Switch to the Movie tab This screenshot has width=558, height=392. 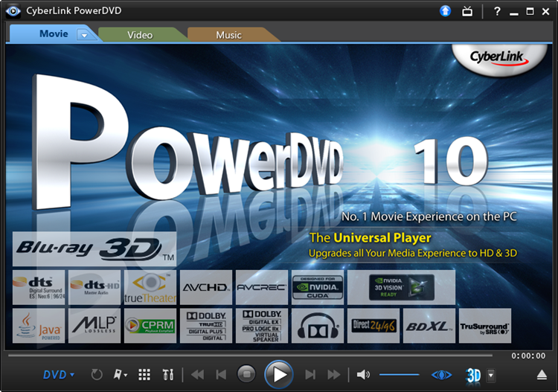pos(54,33)
